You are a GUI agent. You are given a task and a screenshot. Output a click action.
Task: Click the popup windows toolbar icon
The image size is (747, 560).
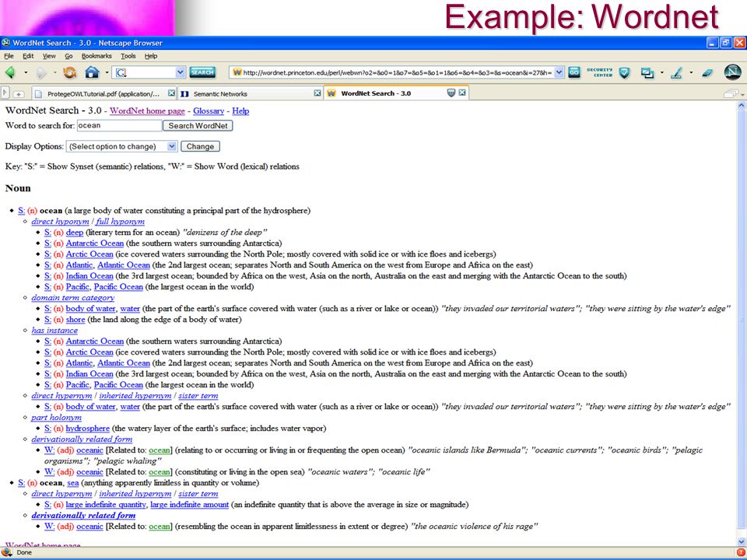point(647,72)
